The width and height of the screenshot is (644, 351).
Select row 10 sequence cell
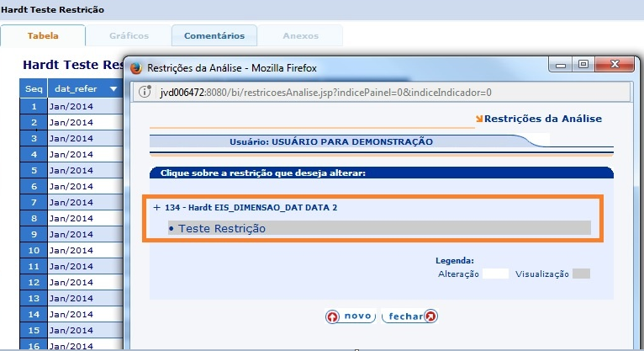point(34,251)
